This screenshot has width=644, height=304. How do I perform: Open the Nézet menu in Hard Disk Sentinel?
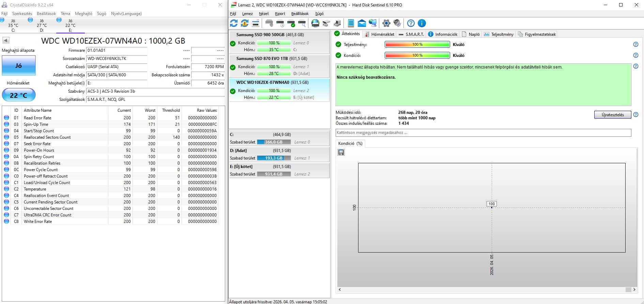[x=264, y=14]
